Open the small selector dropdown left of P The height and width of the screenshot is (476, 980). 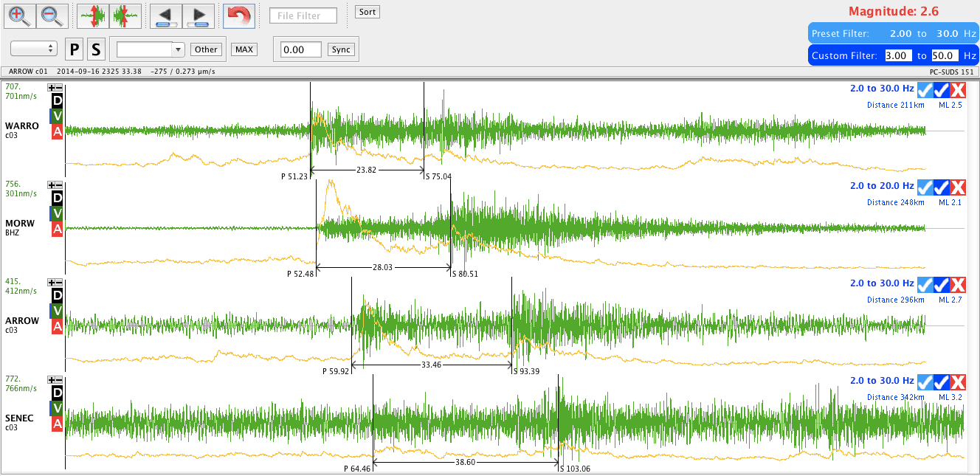34,48
